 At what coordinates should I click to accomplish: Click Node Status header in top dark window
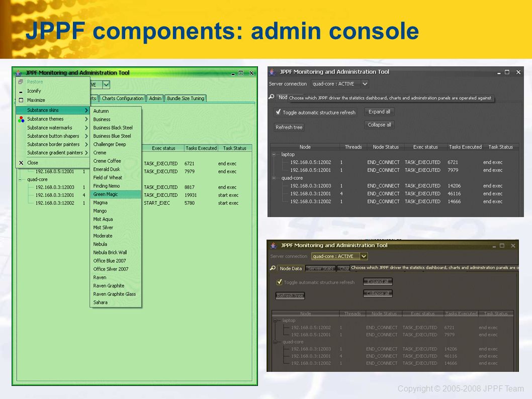[x=386, y=147]
